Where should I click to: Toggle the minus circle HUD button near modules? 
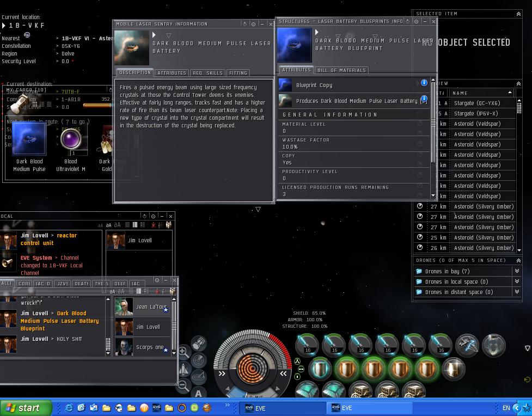(301, 369)
